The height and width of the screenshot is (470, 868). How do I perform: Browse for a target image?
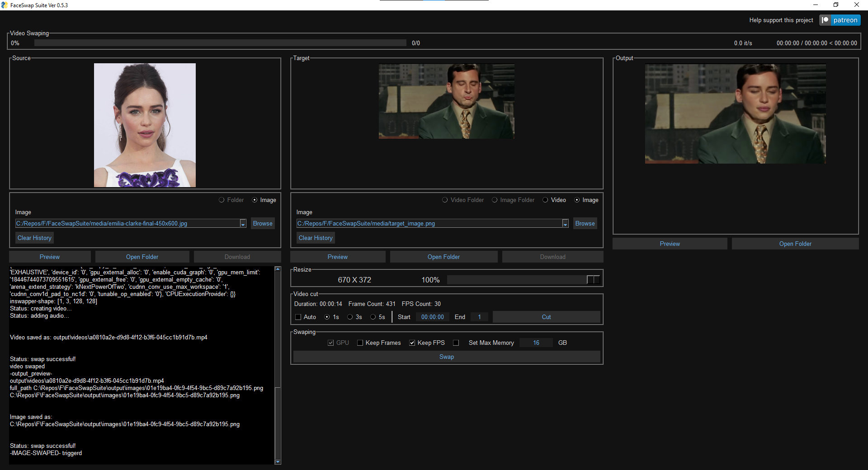click(585, 223)
